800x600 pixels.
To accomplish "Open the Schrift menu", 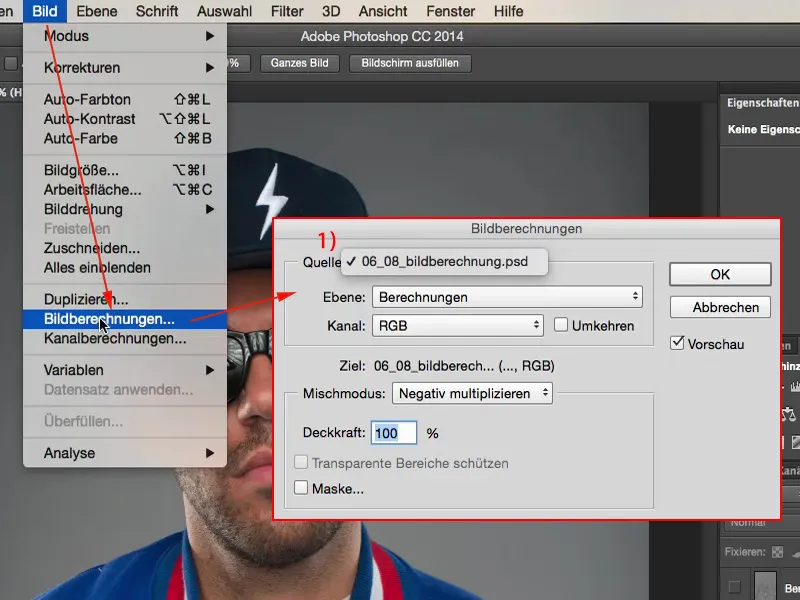I will click(x=157, y=11).
